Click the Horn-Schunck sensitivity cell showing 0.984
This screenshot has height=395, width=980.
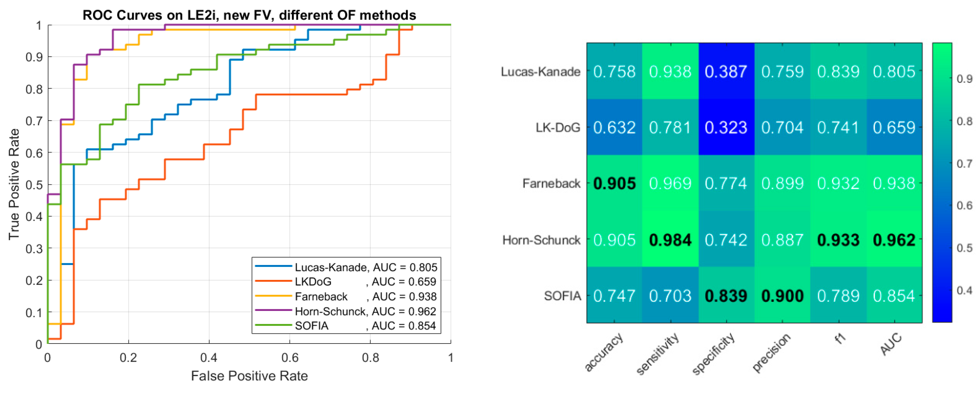click(670, 240)
